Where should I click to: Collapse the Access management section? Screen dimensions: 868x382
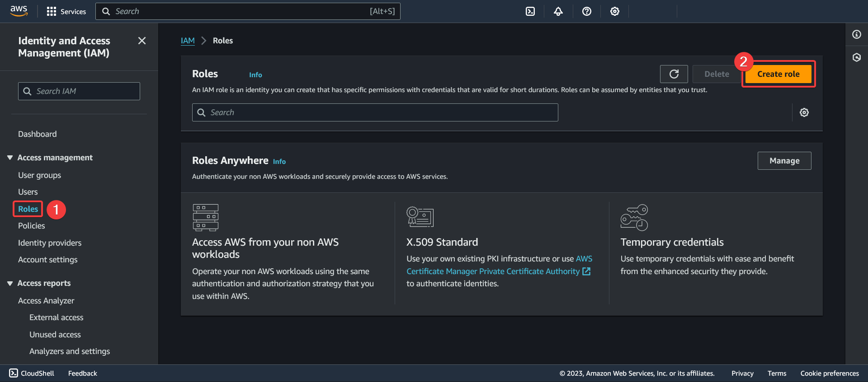click(x=10, y=158)
